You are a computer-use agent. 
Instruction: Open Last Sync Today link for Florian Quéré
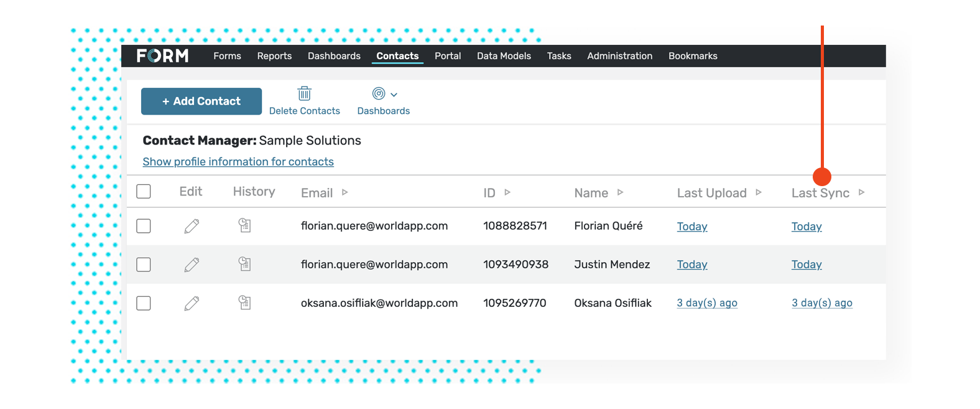click(807, 227)
